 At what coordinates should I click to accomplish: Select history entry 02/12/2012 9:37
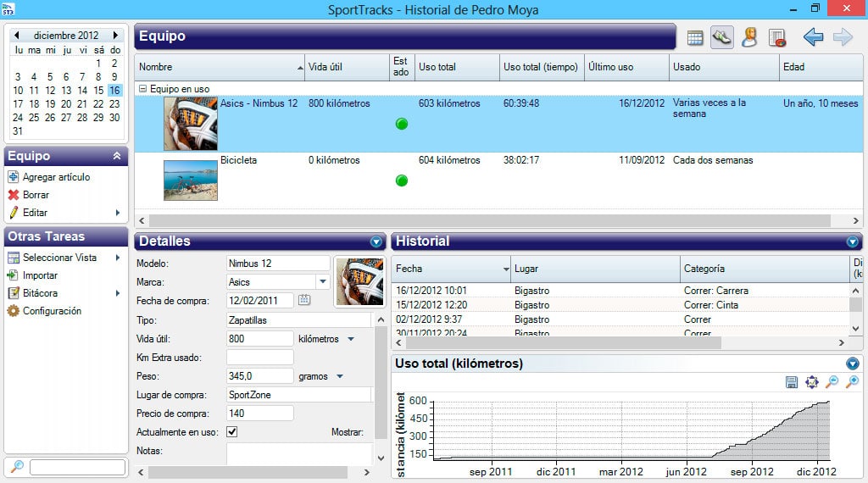click(x=620, y=319)
